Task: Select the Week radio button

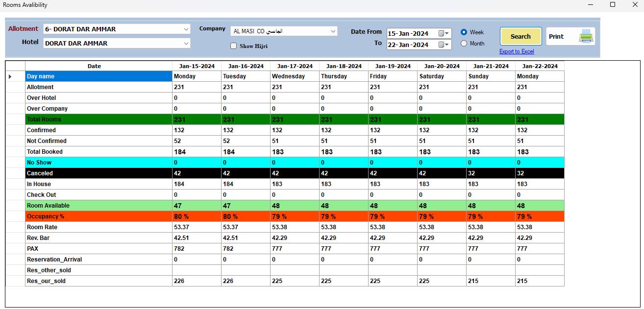Action: pyautogui.click(x=464, y=32)
